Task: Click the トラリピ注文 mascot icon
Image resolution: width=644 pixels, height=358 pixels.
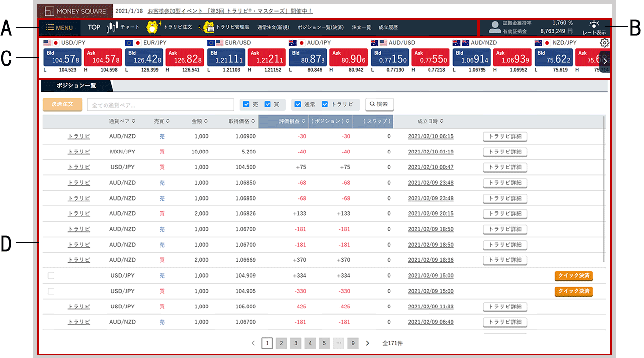Action: pyautogui.click(x=154, y=27)
